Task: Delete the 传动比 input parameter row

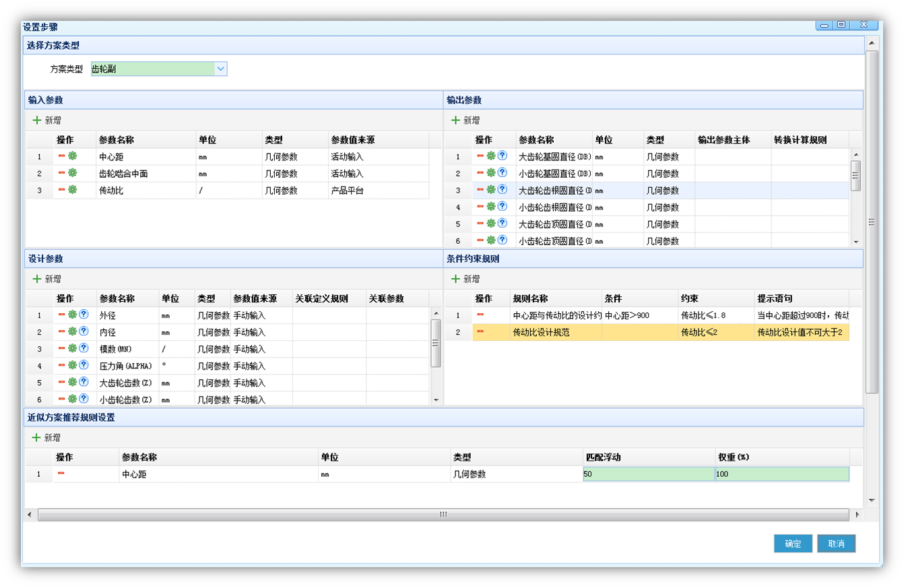Action: pyautogui.click(x=61, y=190)
